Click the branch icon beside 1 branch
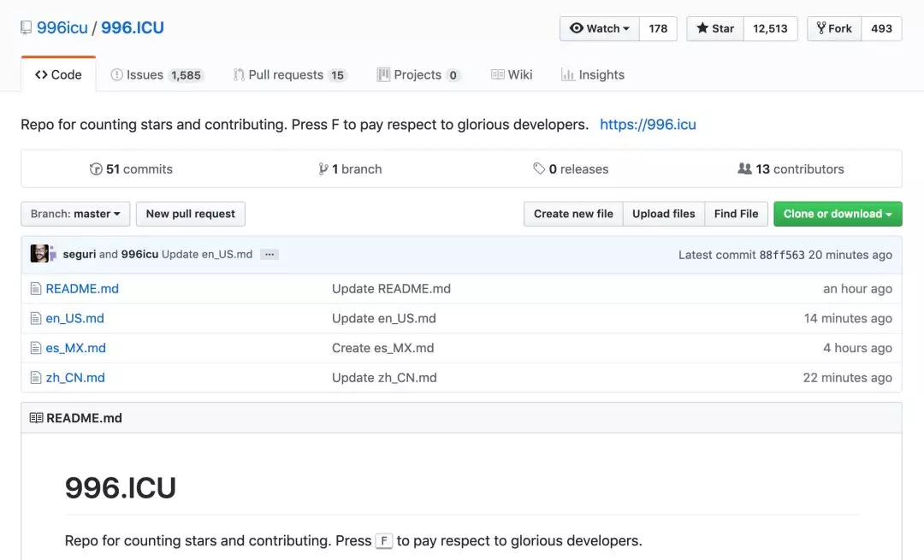Screen dimensions: 924x560 click(323, 169)
